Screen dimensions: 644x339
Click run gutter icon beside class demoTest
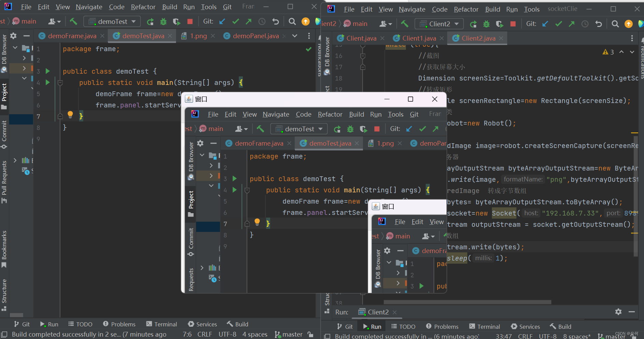coord(48,71)
